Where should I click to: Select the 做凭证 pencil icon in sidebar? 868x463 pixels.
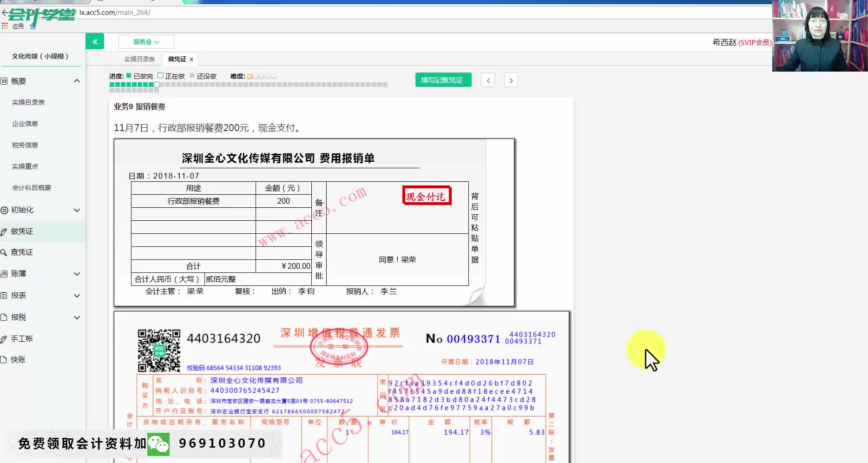[x=4, y=231]
